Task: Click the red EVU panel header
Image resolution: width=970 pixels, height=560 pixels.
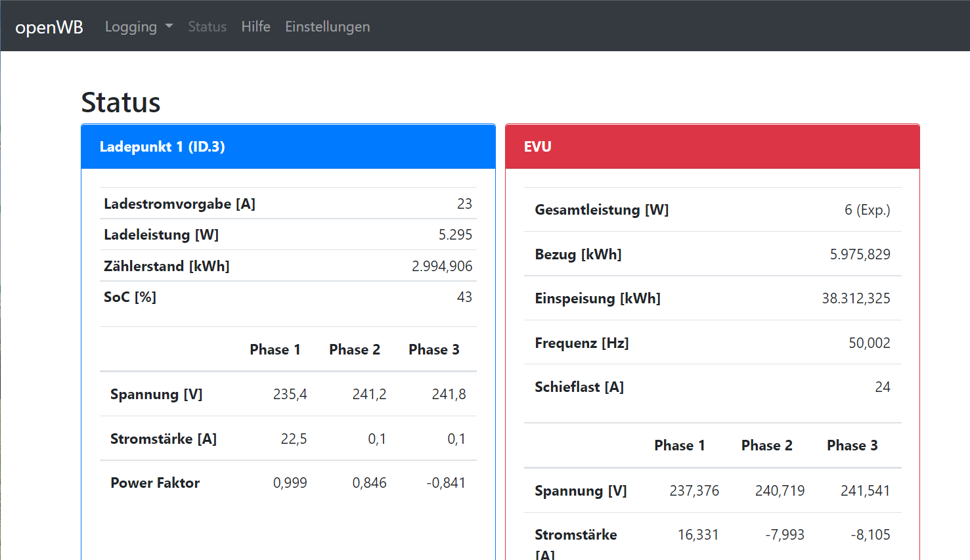Action: tap(712, 146)
